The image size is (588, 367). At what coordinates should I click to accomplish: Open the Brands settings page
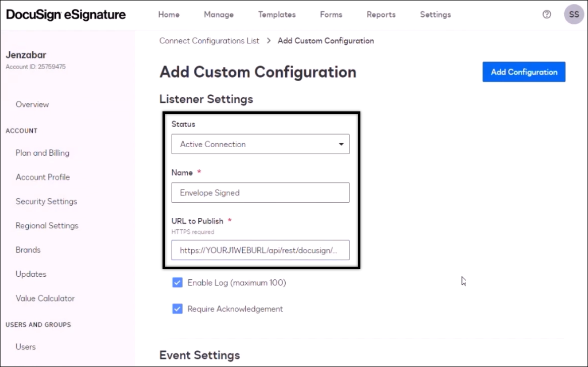pos(28,250)
